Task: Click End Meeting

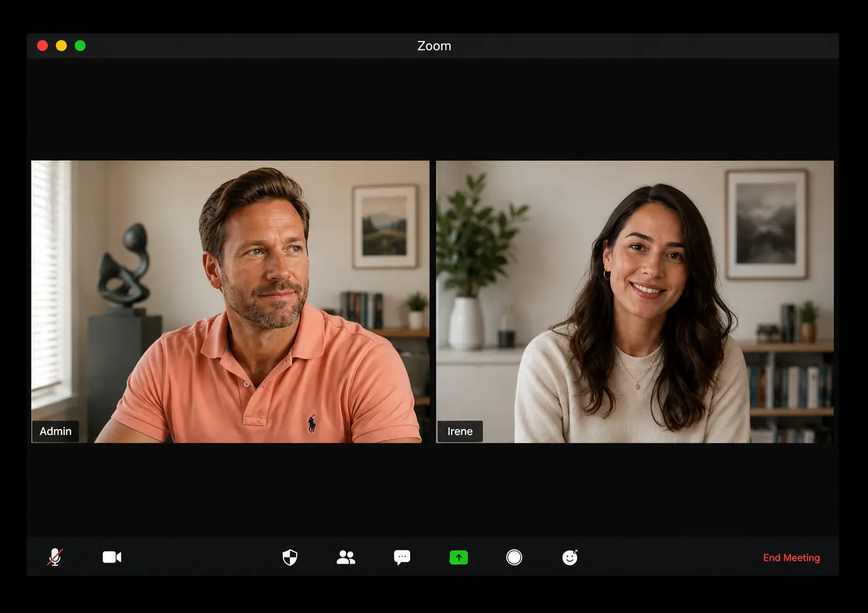Action: point(791,558)
